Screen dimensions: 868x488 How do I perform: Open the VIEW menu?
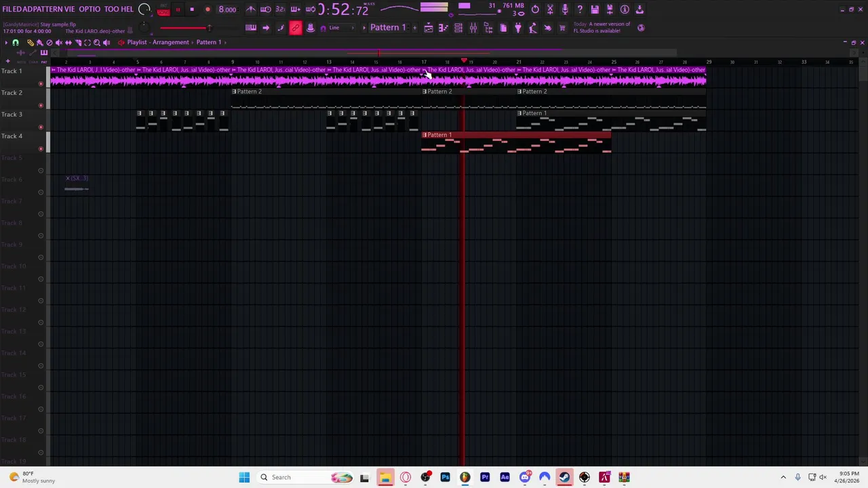click(x=70, y=9)
